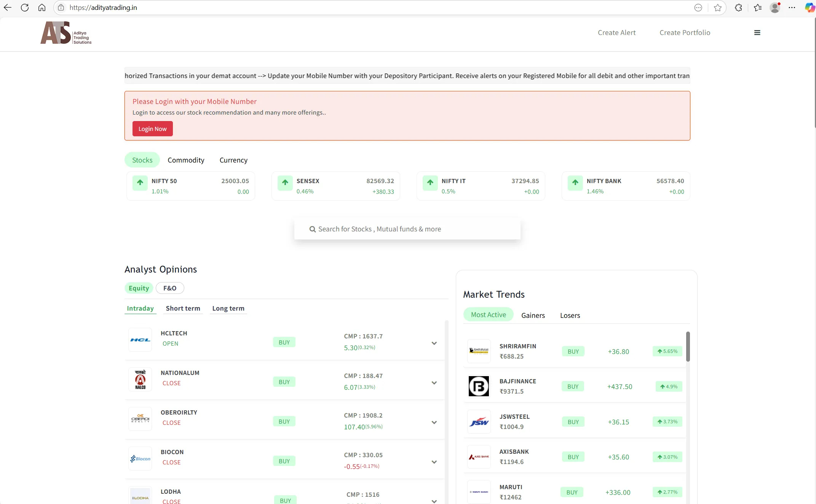816x504 pixels.
Task: Click the browser address bar URL
Action: pos(103,8)
